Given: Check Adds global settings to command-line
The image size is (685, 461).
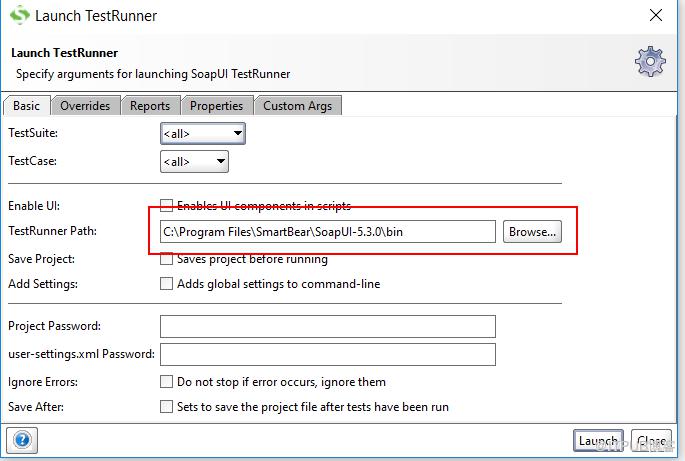Looking at the screenshot, I should (166, 284).
